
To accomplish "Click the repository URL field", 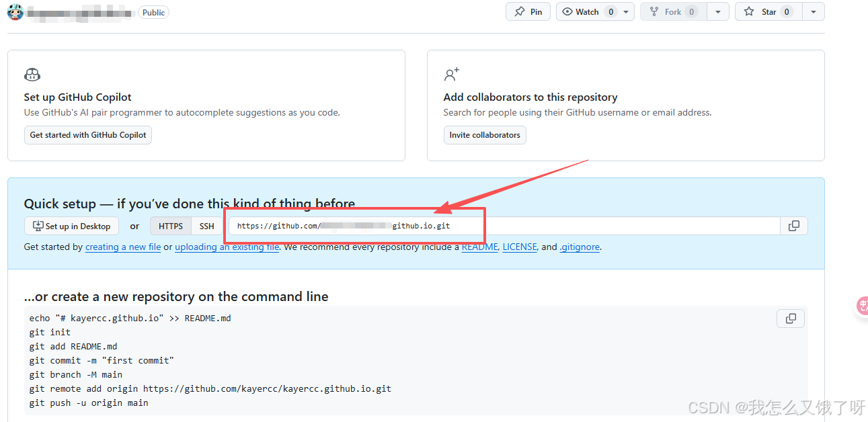I will click(x=504, y=226).
